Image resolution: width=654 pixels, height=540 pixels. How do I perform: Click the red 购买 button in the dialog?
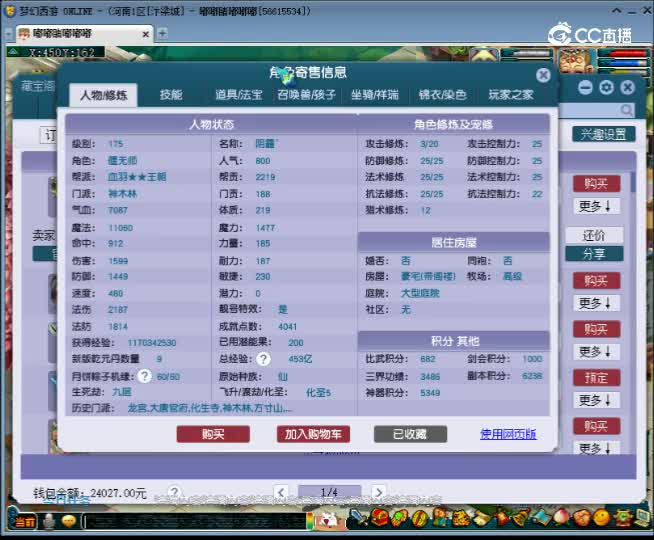point(213,434)
